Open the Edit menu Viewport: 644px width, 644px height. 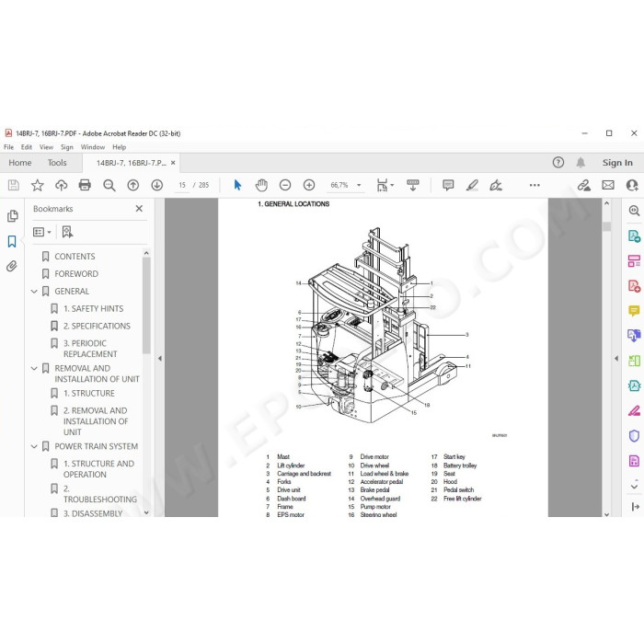(27, 147)
